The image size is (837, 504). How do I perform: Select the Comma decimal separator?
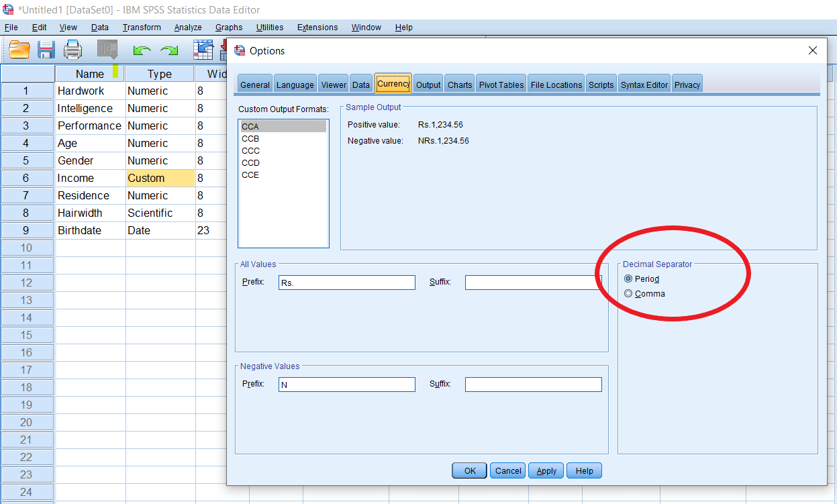(x=628, y=293)
